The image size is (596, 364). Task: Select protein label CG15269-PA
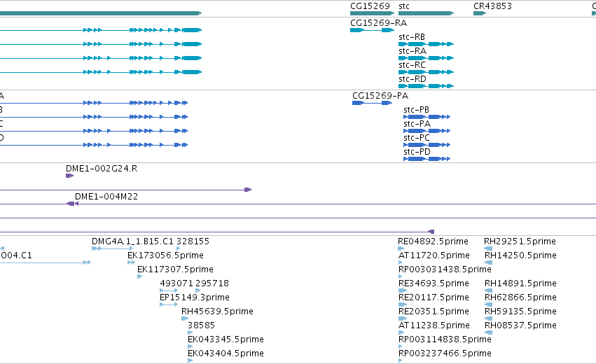pos(380,96)
